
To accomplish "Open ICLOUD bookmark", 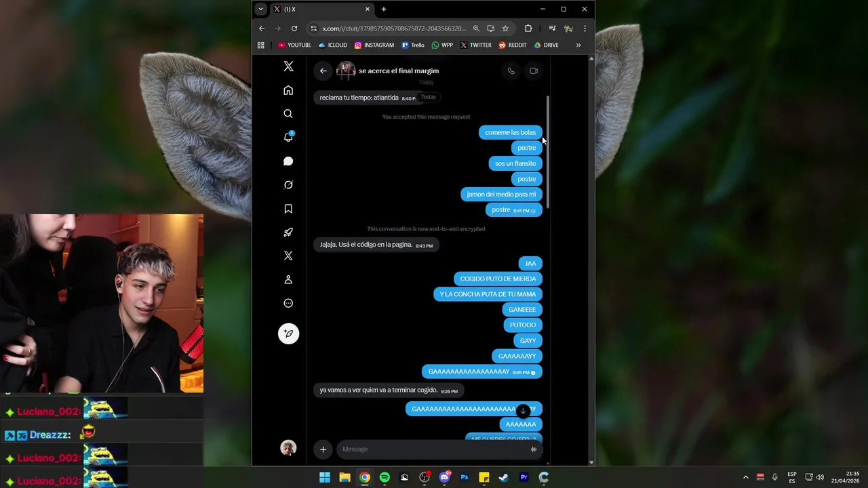I will (x=333, y=45).
